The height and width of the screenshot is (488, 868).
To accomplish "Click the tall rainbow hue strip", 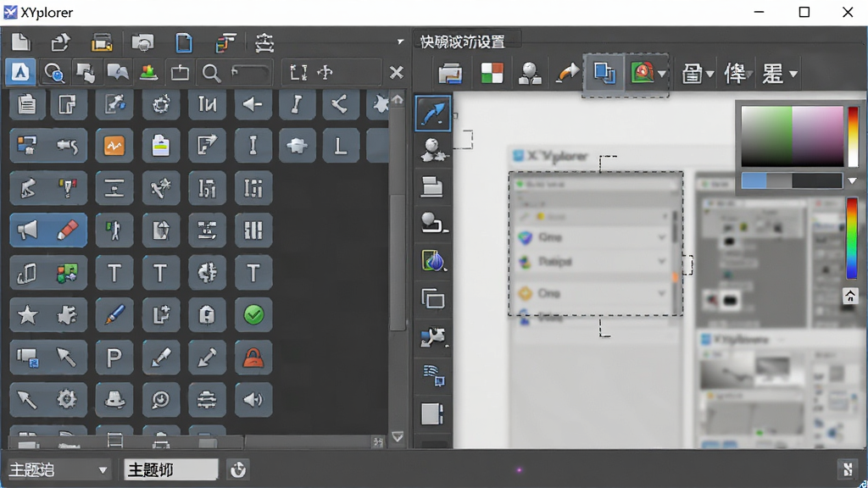I will (853, 238).
